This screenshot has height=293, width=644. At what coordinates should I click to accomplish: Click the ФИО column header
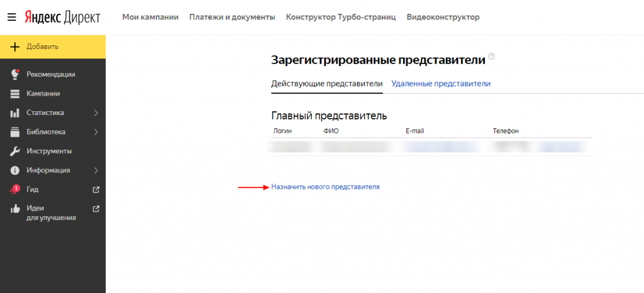coord(331,131)
